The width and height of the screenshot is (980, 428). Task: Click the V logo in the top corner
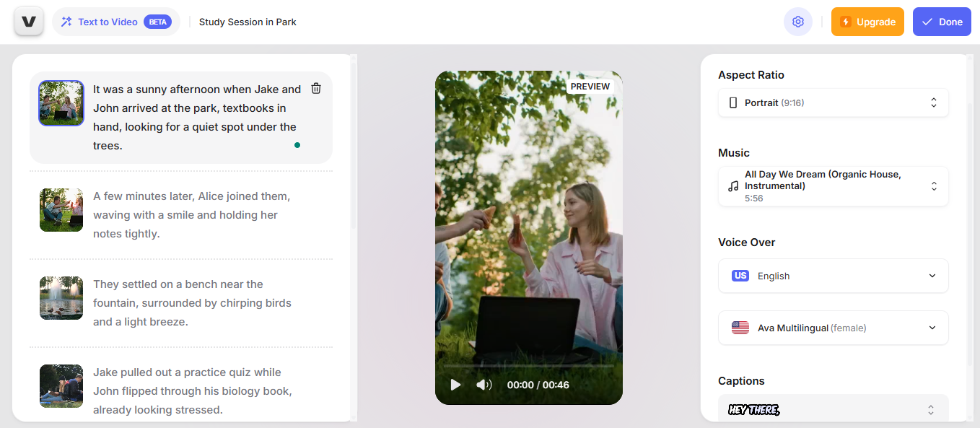coord(28,21)
